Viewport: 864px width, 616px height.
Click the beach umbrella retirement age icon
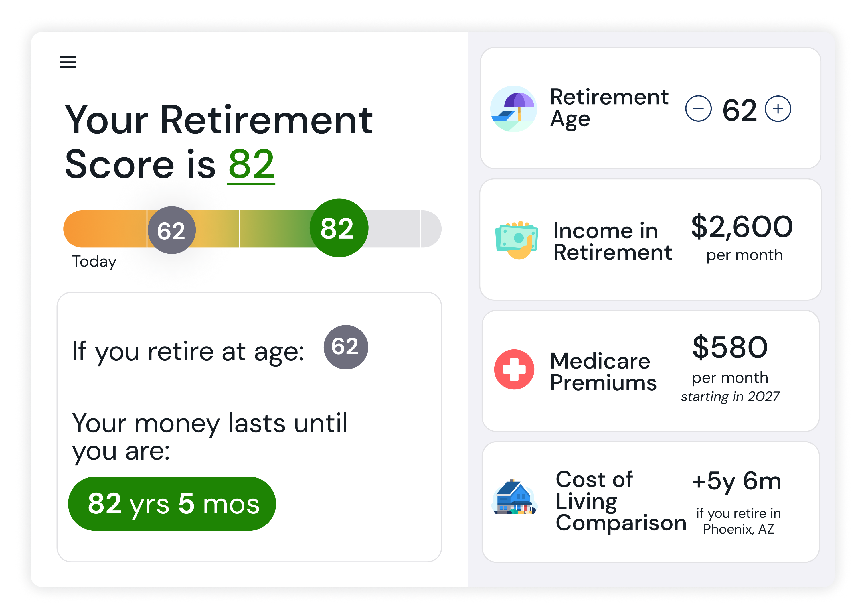coord(513,109)
